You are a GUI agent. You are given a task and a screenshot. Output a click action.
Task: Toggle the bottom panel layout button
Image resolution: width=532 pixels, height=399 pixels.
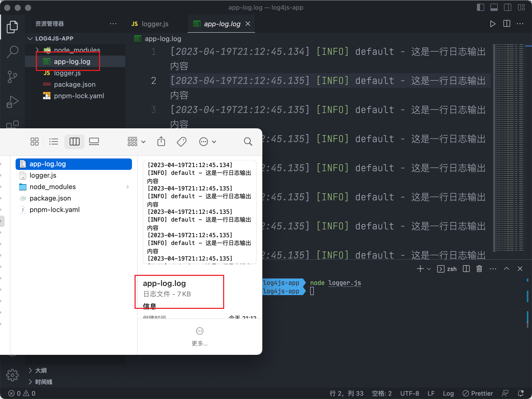click(494, 7)
